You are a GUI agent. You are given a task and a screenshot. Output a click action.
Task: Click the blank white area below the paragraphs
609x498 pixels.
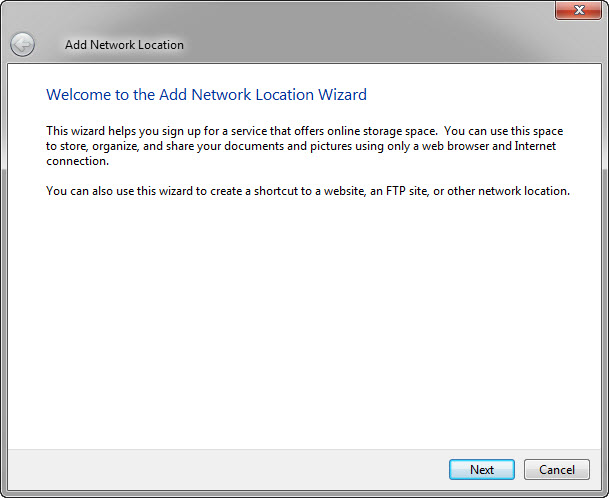click(300, 320)
